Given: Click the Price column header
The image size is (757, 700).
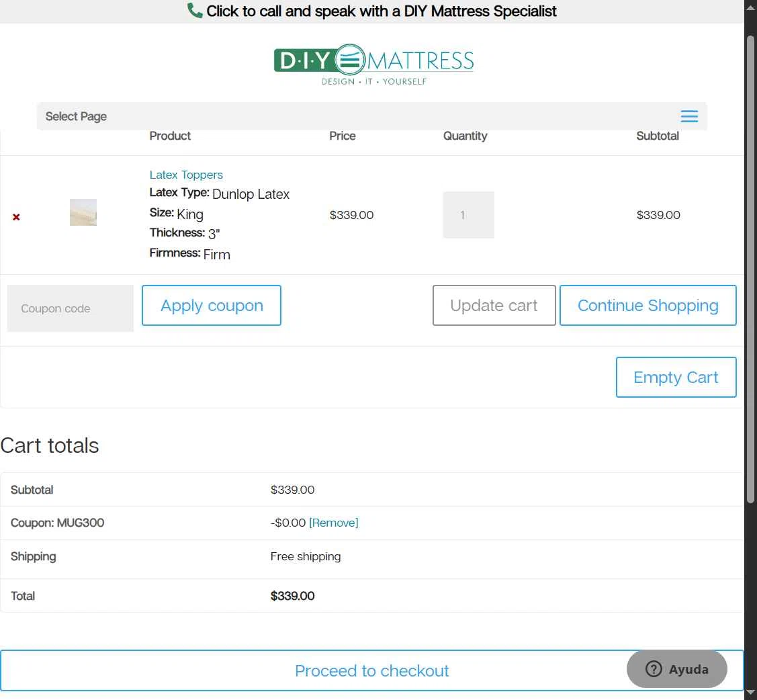Looking at the screenshot, I should tap(343, 136).
